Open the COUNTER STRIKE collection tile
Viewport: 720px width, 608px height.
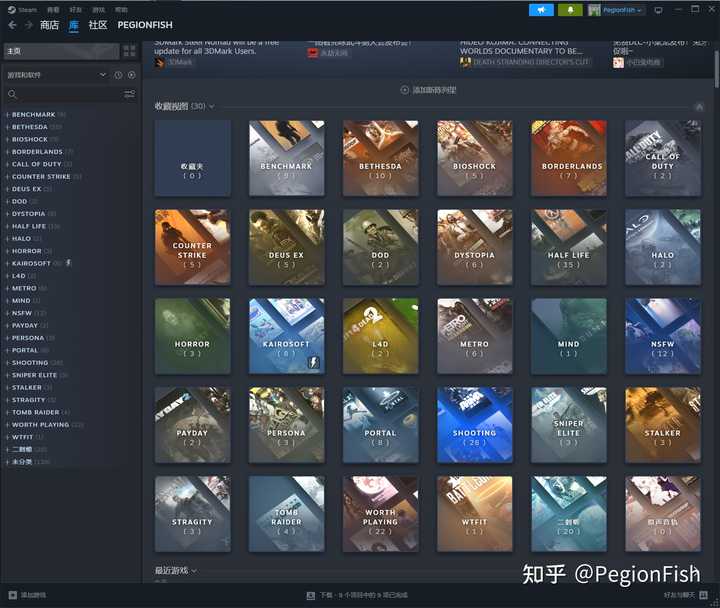(192, 247)
